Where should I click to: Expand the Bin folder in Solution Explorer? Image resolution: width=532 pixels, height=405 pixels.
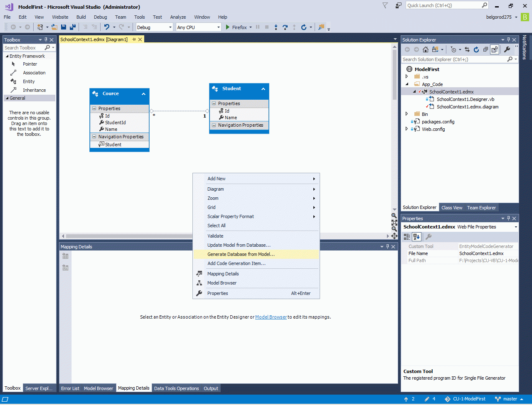[x=407, y=114]
